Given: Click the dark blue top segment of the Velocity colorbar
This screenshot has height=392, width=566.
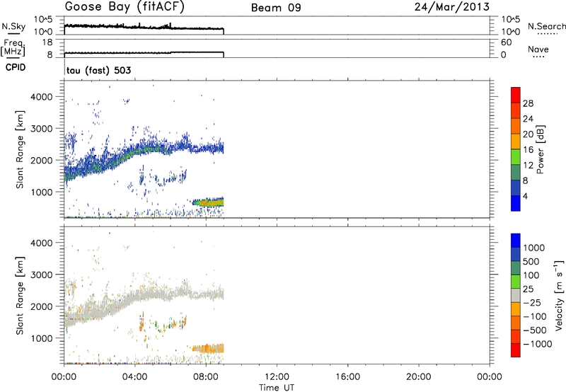Looking at the screenshot, I should pos(516,241).
